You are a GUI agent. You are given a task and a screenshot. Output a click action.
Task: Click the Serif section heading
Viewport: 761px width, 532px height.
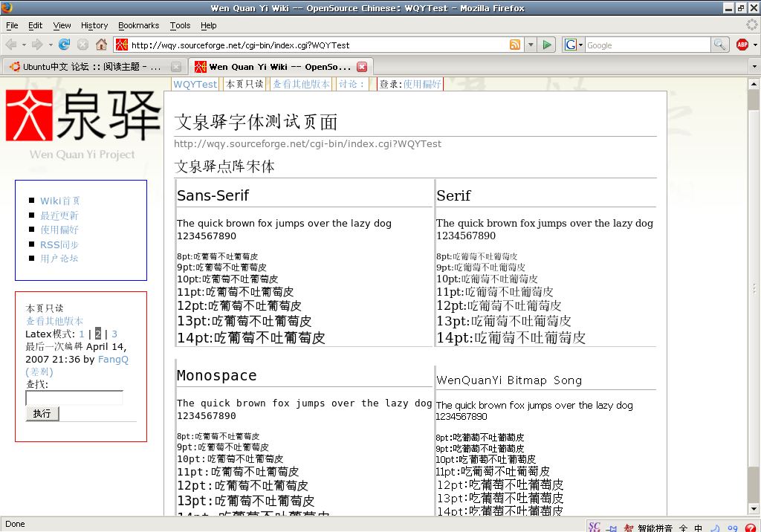tap(454, 195)
